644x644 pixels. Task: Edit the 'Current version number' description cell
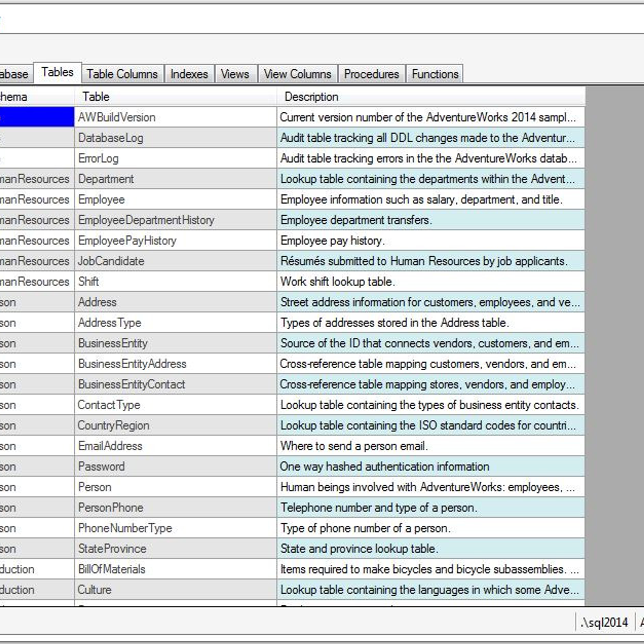coord(431,117)
